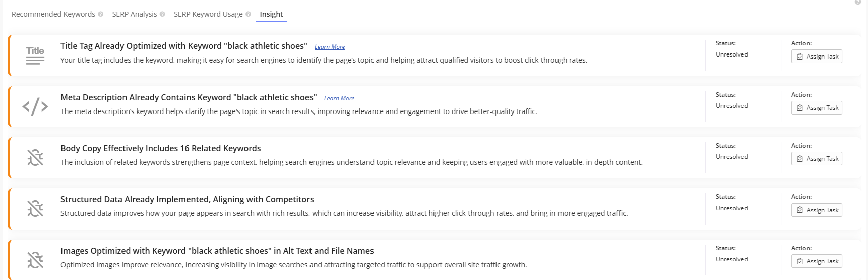Click the Title tag icon in first insight

pyautogui.click(x=35, y=55)
